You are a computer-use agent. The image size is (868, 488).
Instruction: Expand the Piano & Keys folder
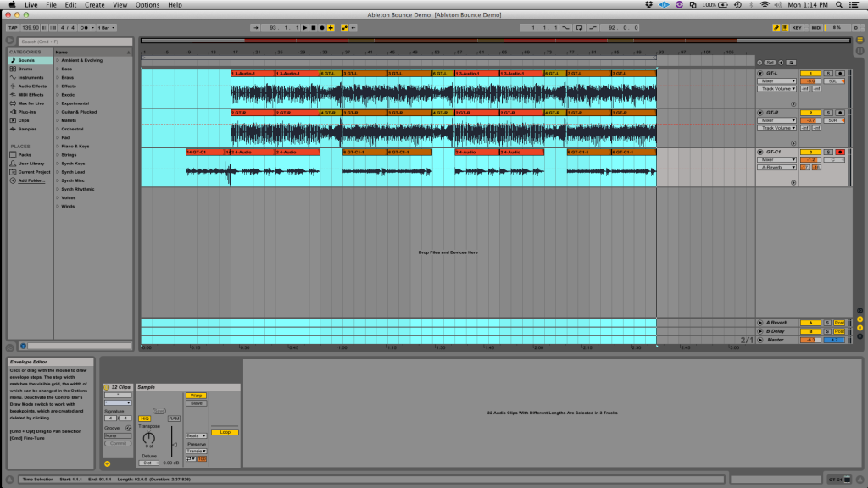pos(58,146)
